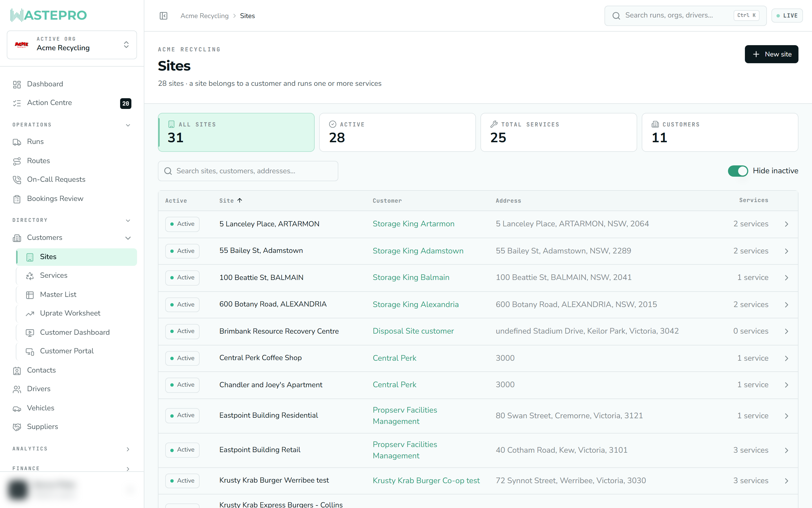Focus the global search runs field

coord(685,16)
